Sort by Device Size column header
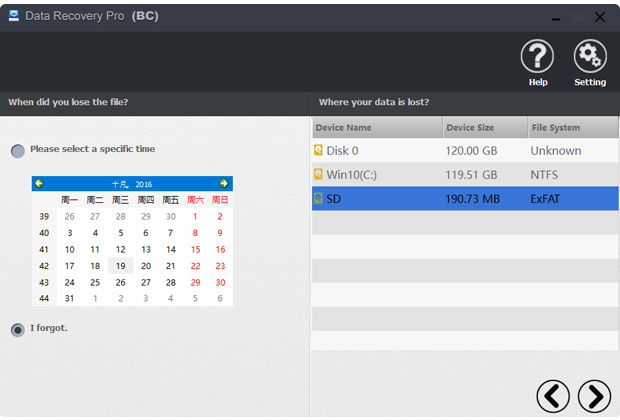620x420 pixels. (485, 127)
